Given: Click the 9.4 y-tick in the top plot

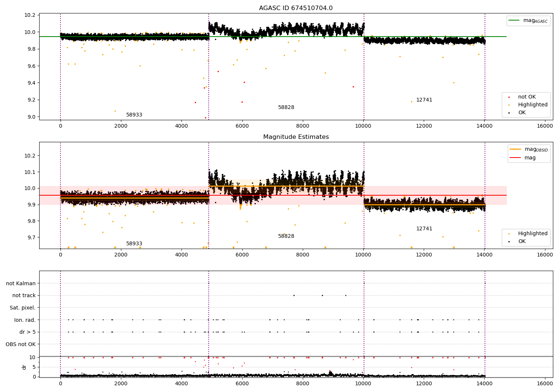Looking at the screenshot, I should [31, 83].
